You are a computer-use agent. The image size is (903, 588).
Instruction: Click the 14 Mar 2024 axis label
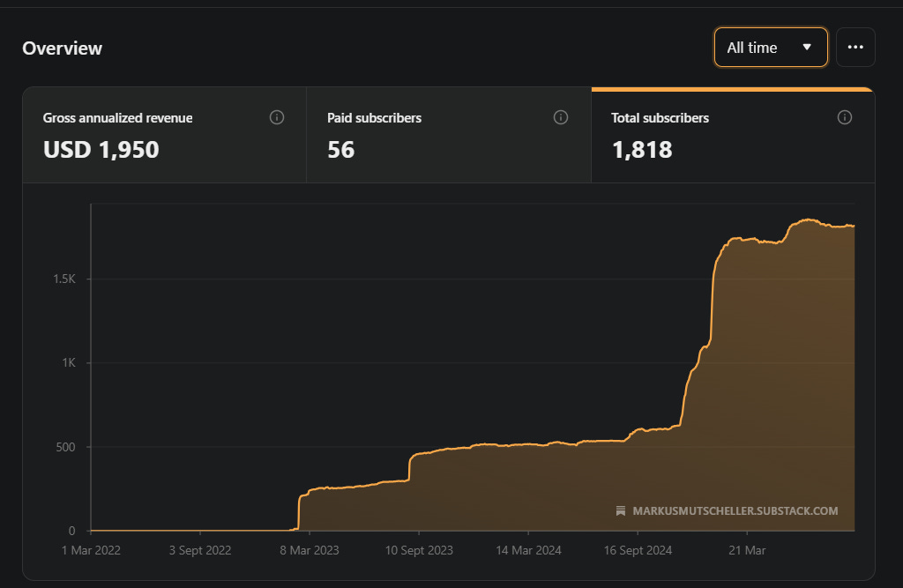[x=528, y=550]
